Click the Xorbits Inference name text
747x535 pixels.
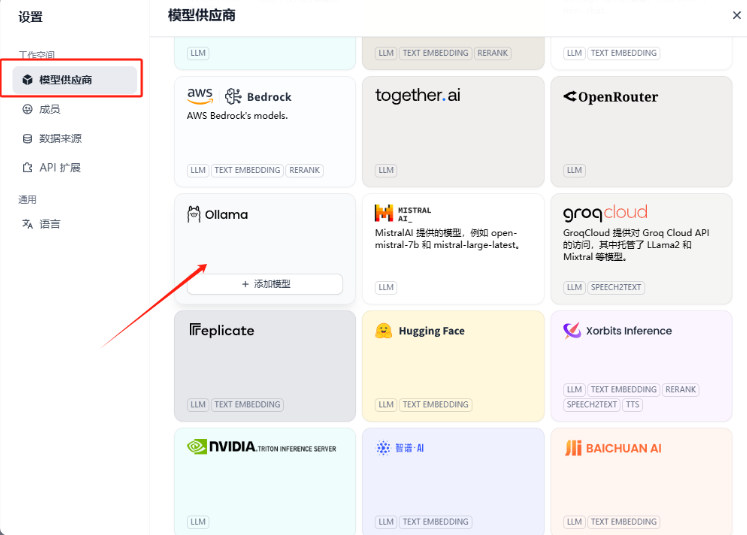(x=629, y=331)
